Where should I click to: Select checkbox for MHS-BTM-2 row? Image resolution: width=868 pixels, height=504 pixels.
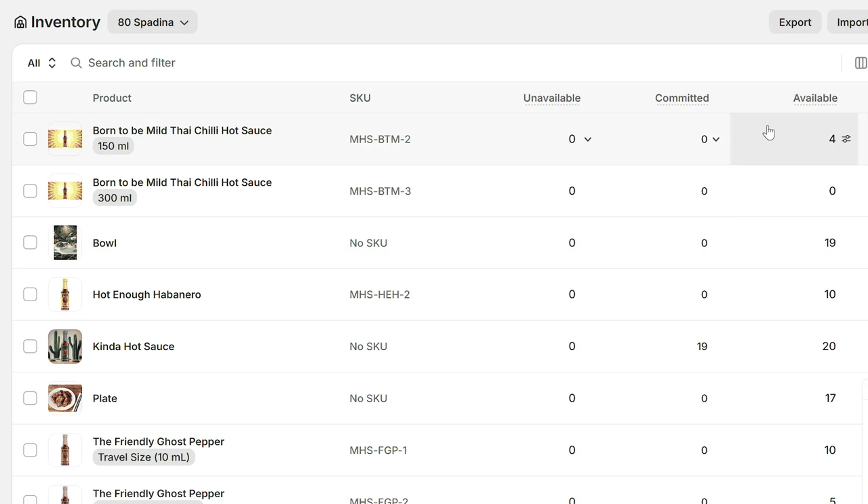tap(30, 139)
